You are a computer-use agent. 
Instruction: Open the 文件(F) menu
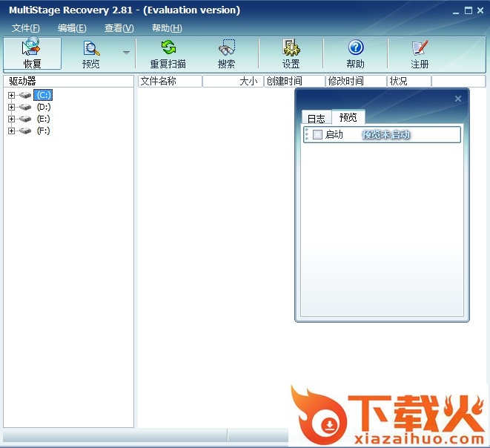(x=26, y=28)
